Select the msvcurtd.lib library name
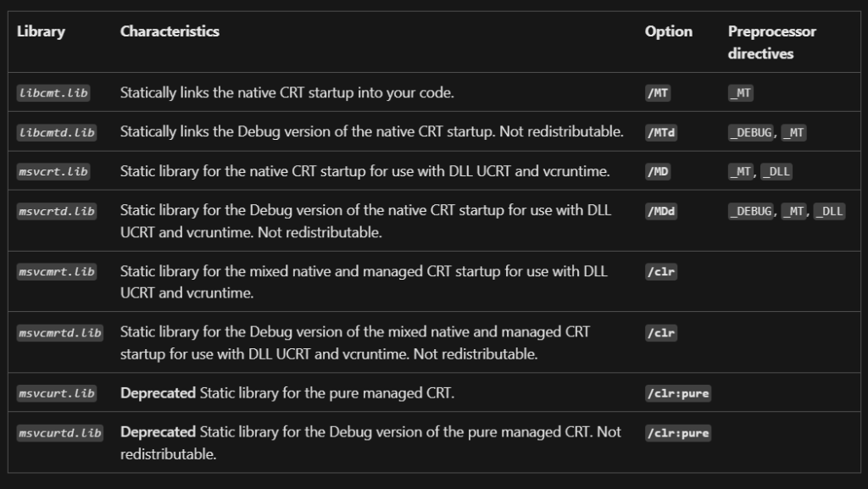 click(x=59, y=432)
